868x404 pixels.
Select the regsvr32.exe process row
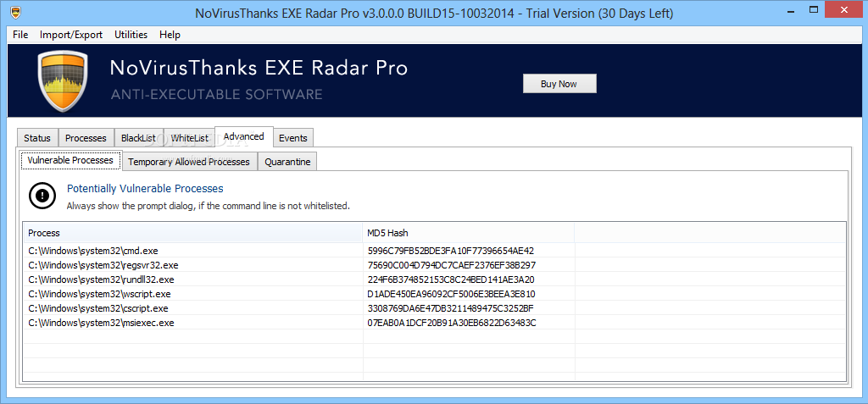[x=434, y=265]
